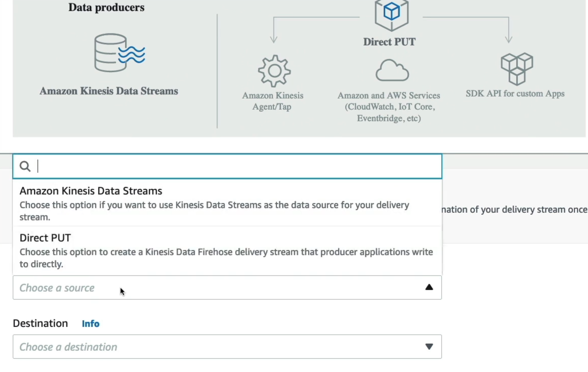Click the SDK API cubes icon
Screen dimensions: 588x372
pyautogui.click(x=517, y=69)
